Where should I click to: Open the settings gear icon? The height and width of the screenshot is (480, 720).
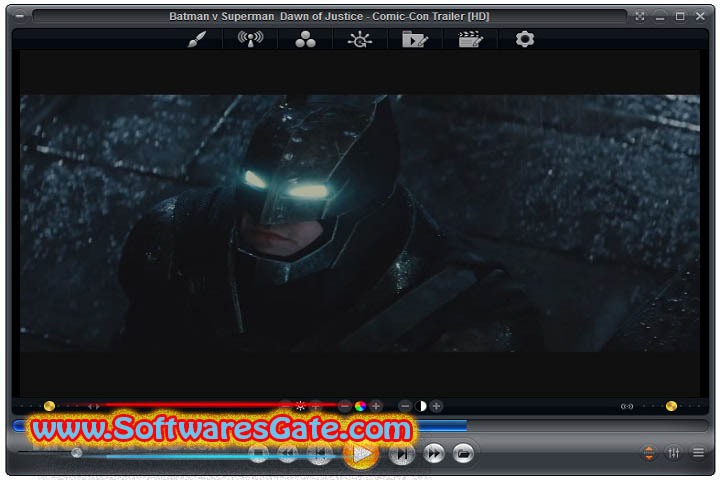525,39
